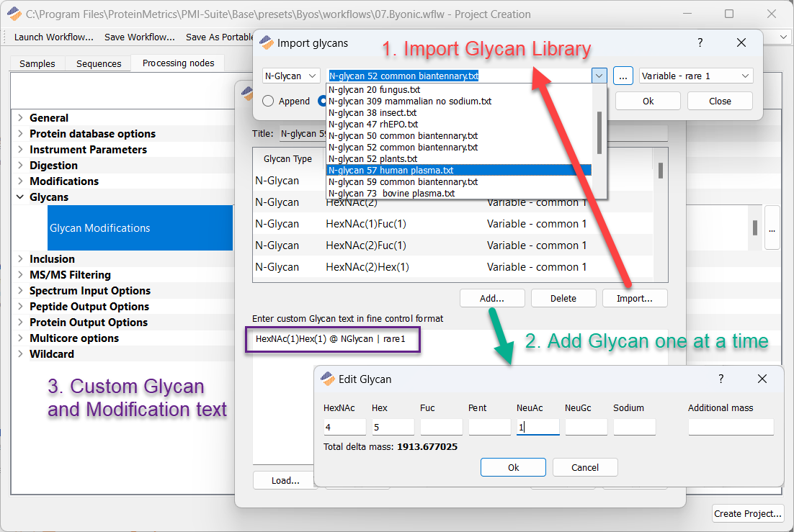Click the HexNAc count field
The height and width of the screenshot is (532, 794).
[x=345, y=427]
